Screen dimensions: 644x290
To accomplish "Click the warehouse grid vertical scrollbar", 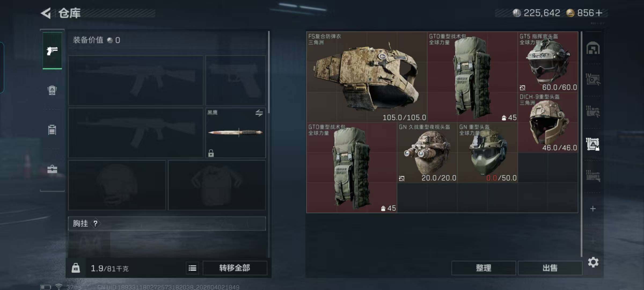I will [x=581, y=144].
